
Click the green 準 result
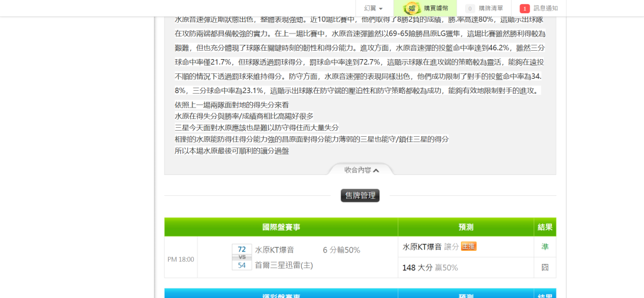click(x=545, y=247)
